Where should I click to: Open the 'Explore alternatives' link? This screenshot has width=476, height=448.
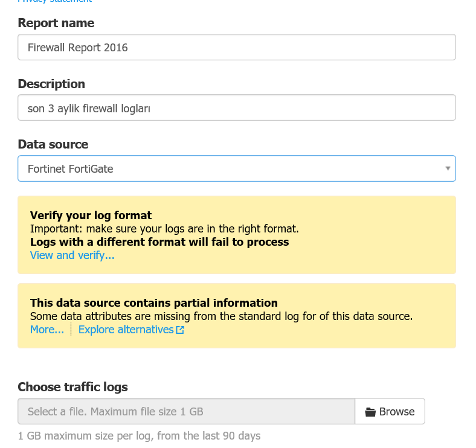(126, 329)
